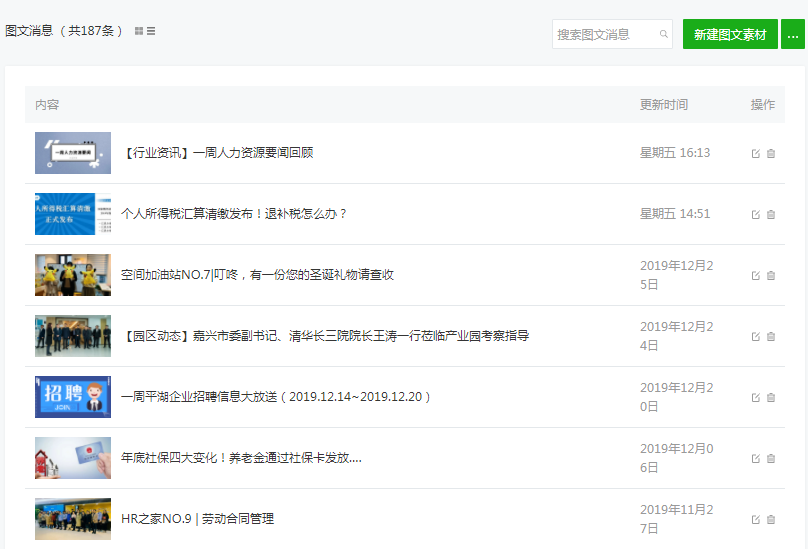Image resolution: width=808 pixels, height=549 pixels.
Task: Click the 2019年12月25日 date
Action: click(677, 275)
